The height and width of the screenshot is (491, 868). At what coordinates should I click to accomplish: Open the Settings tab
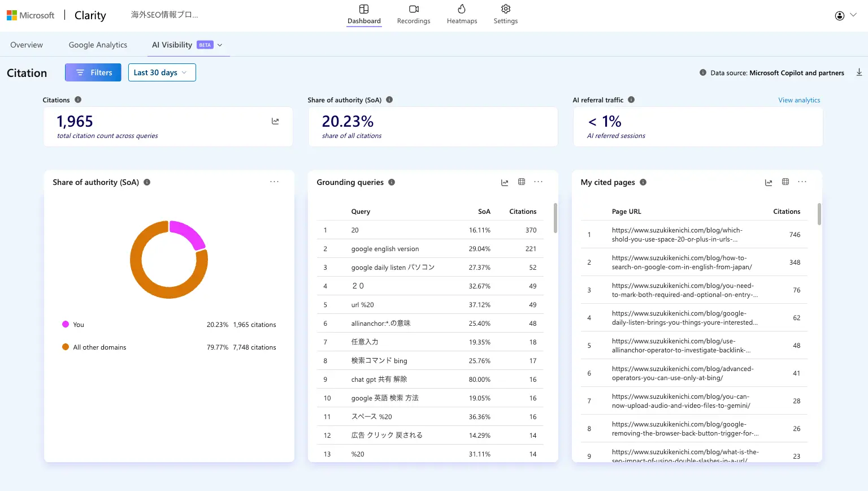tap(506, 15)
